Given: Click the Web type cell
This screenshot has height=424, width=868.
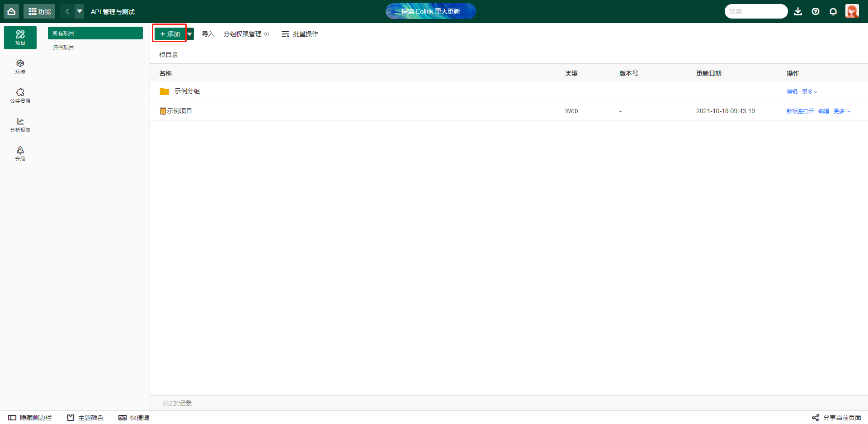Looking at the screenshot, I should (571, 111).
